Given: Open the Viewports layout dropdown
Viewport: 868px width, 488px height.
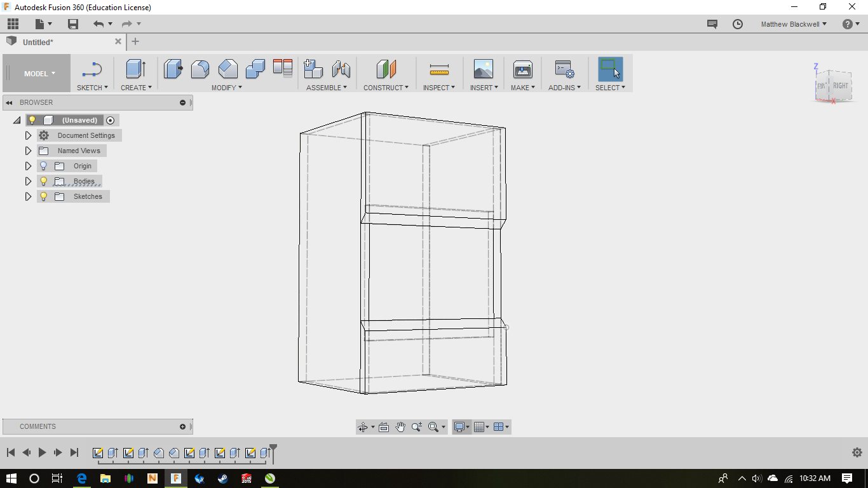Looking at the screenshot, I should [x=501, y=427].
